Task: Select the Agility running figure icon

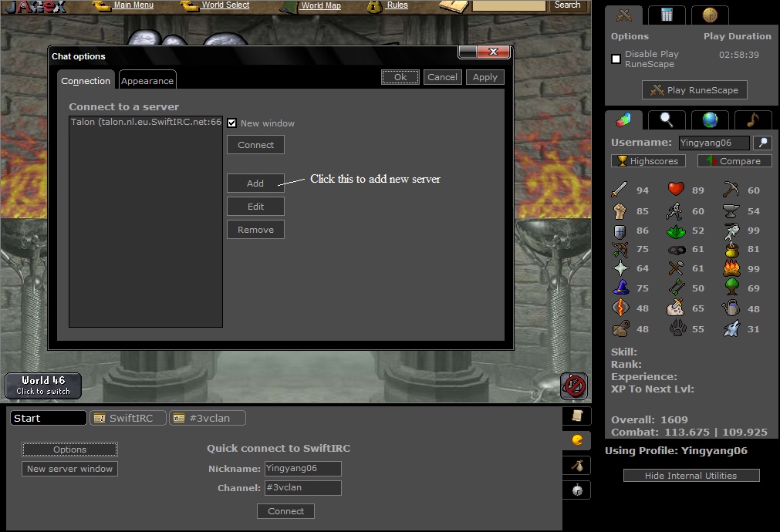Action: click(x=675, y=210)
